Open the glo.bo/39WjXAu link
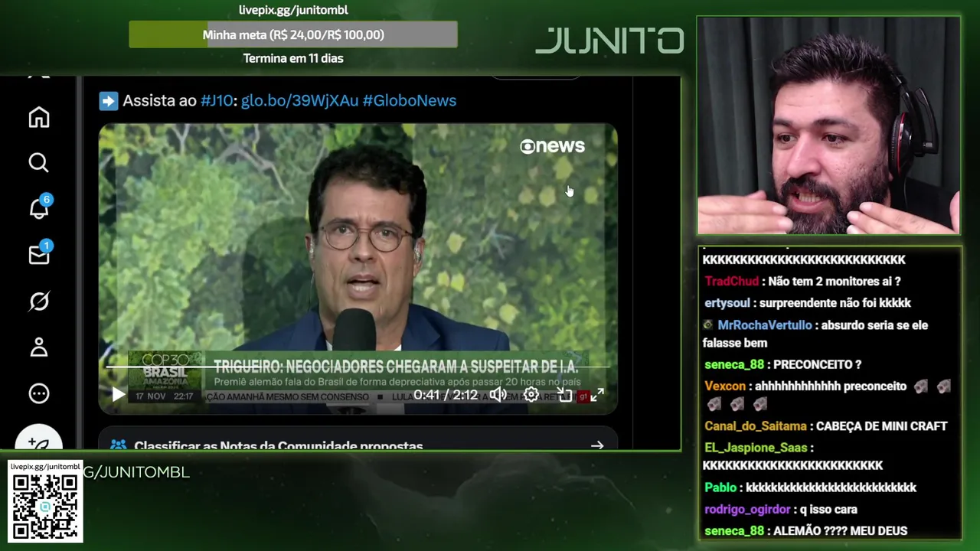This screenshot has height=551, width=980. [x=299, y=100]
